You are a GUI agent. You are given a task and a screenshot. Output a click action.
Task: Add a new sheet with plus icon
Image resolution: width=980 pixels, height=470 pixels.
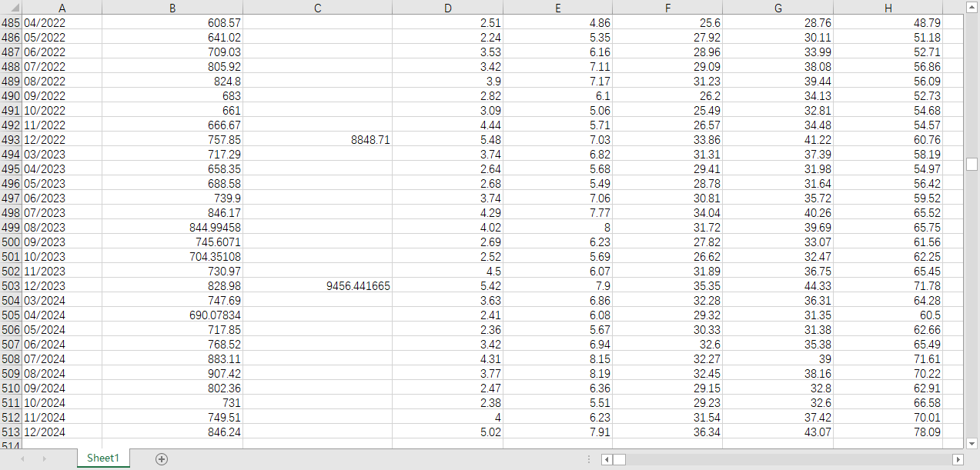point(162,458)
